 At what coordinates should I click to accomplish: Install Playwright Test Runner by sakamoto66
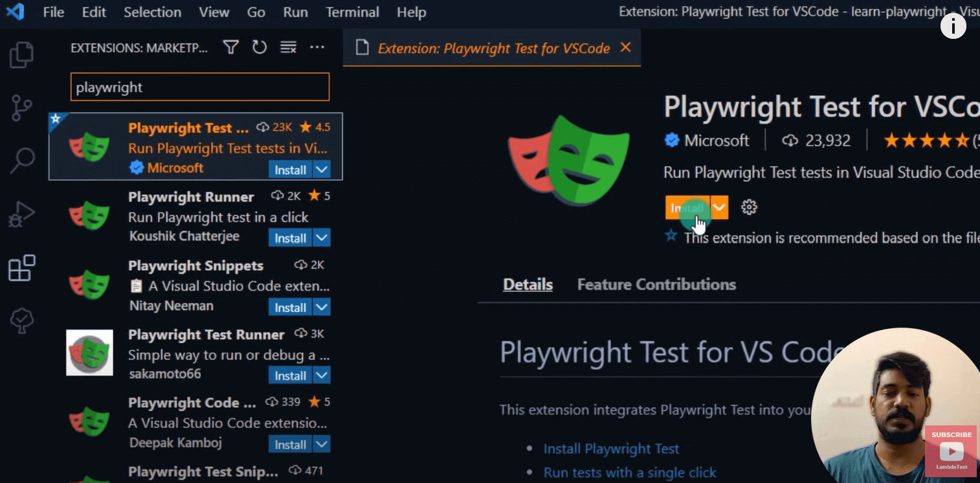coord(290,376)
